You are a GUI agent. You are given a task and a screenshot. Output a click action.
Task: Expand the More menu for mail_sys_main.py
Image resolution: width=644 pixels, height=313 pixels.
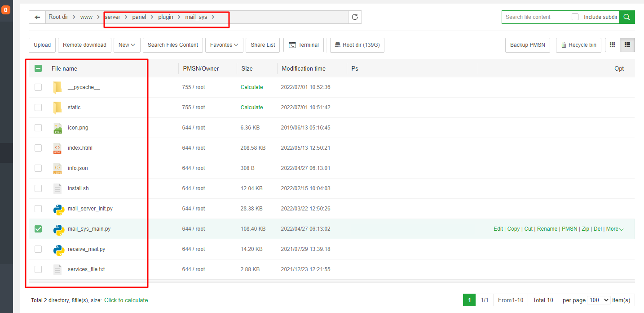click(x=614, y=229)
